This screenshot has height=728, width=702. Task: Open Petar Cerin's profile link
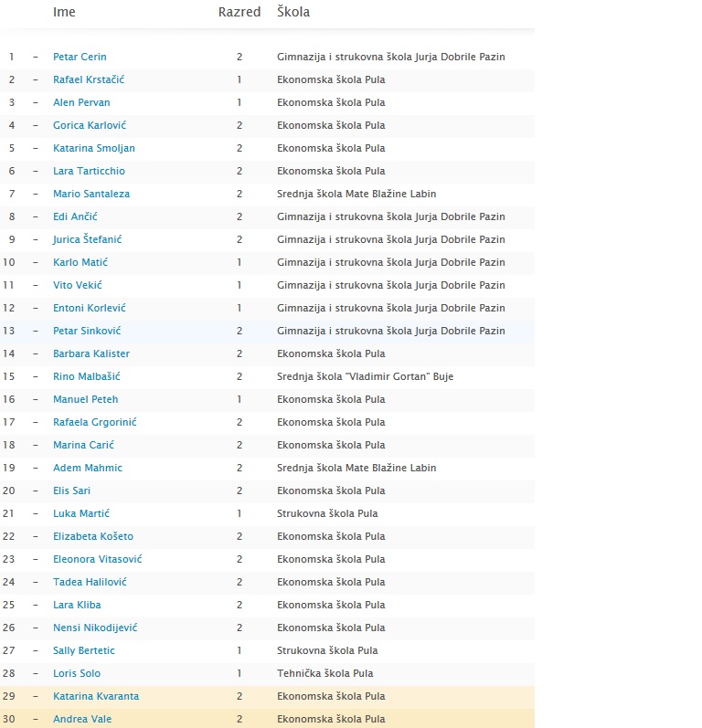80,57
